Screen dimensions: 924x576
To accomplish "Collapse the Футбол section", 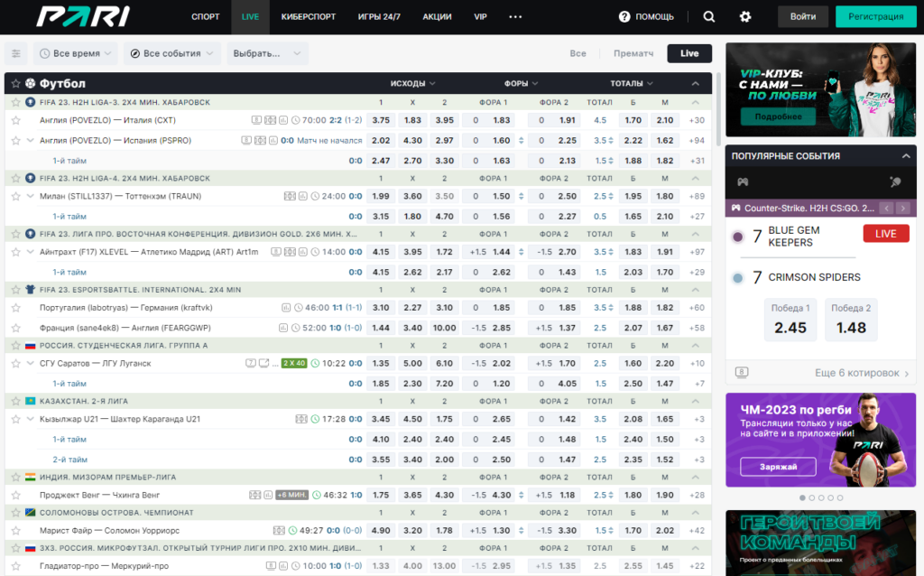I will click(x=696, y=83).
